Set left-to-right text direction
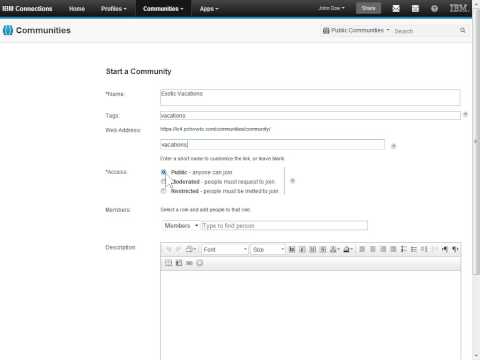This screenshot has width=480, height=360. pyautogui.click(x=445, y=249)
